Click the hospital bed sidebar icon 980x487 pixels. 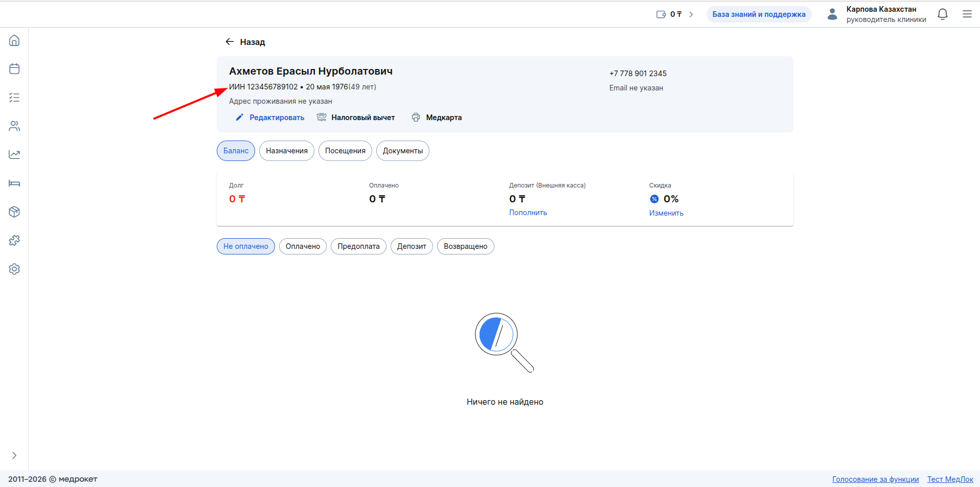point(14,183)
